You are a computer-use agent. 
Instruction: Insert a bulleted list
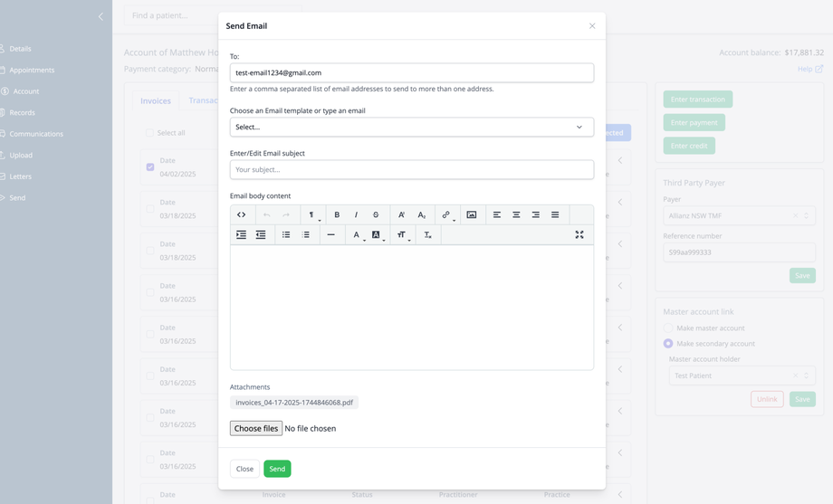286,234
